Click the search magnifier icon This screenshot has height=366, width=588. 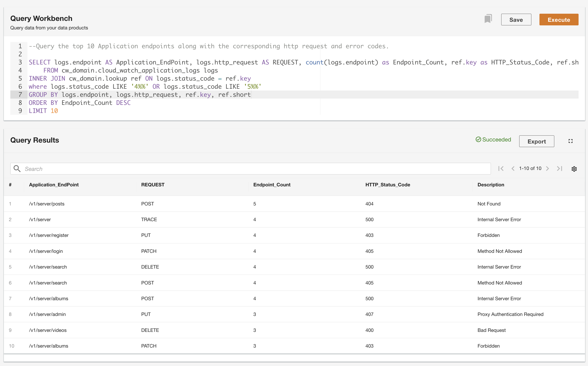[x=17, y=168]
